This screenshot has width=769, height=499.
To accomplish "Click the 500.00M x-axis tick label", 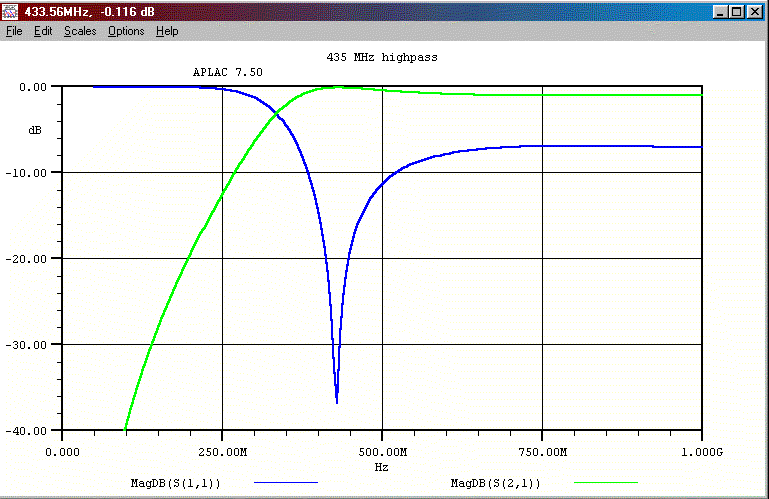I will [x=383, y=452].
